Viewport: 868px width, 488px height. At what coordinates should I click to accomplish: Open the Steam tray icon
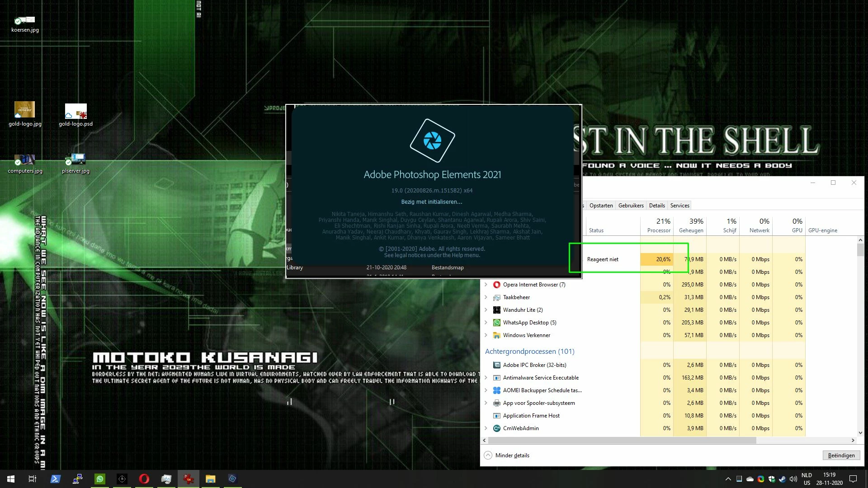(783, 479)
